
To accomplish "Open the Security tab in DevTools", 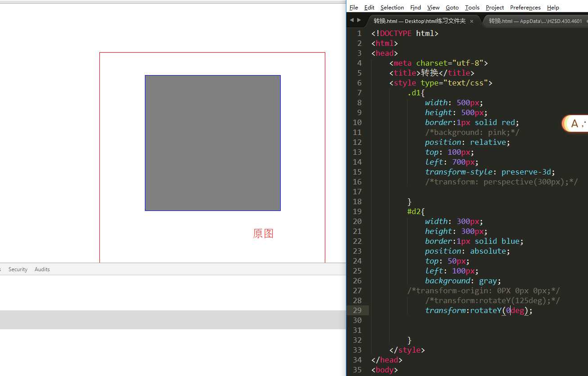I will 18,269.
